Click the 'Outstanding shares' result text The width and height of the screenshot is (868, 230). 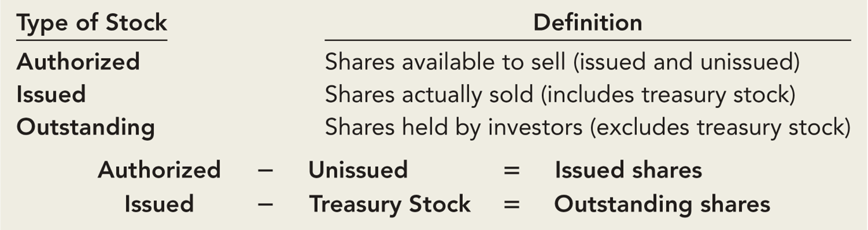coord(662,205)
